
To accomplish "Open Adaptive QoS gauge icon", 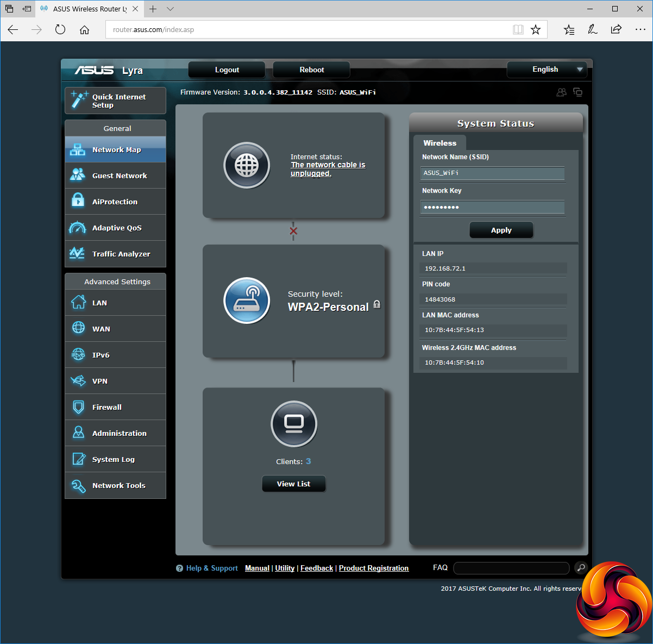I will click(x=78, y=228).
